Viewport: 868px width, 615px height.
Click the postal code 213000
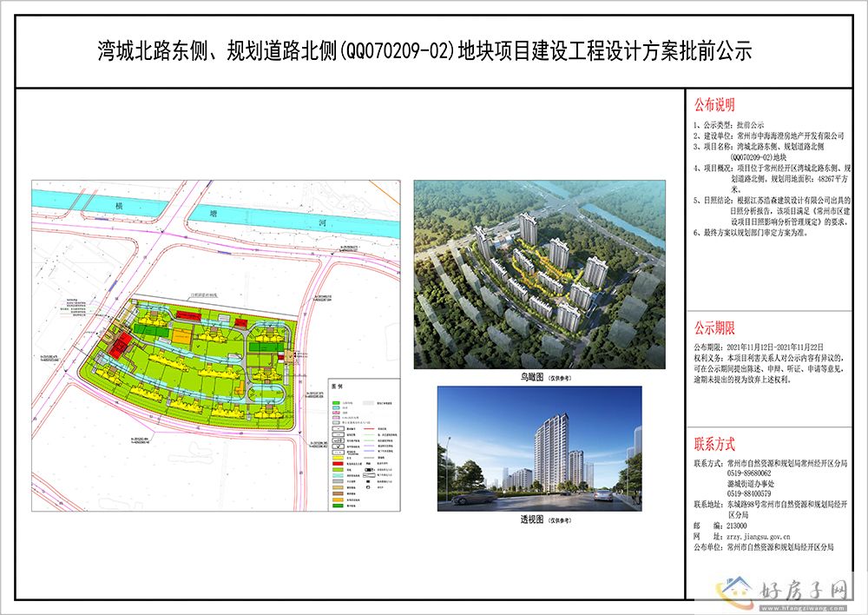coord(737,526)
